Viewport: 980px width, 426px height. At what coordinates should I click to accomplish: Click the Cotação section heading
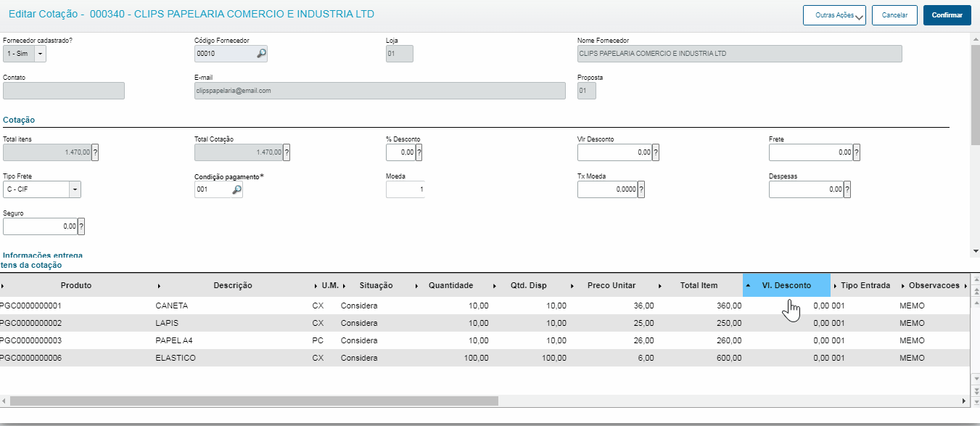[x=19, y=120]
